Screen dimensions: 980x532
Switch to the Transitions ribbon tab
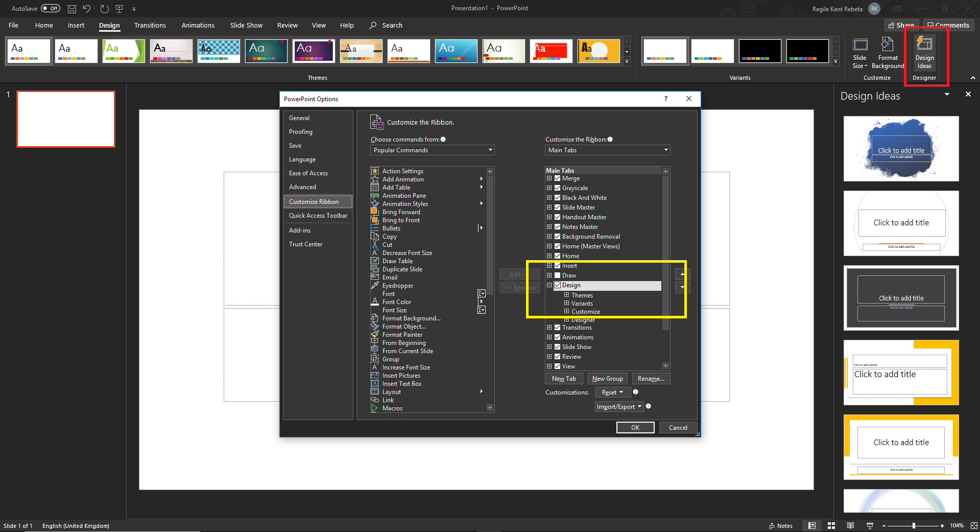tap(150, 25)
